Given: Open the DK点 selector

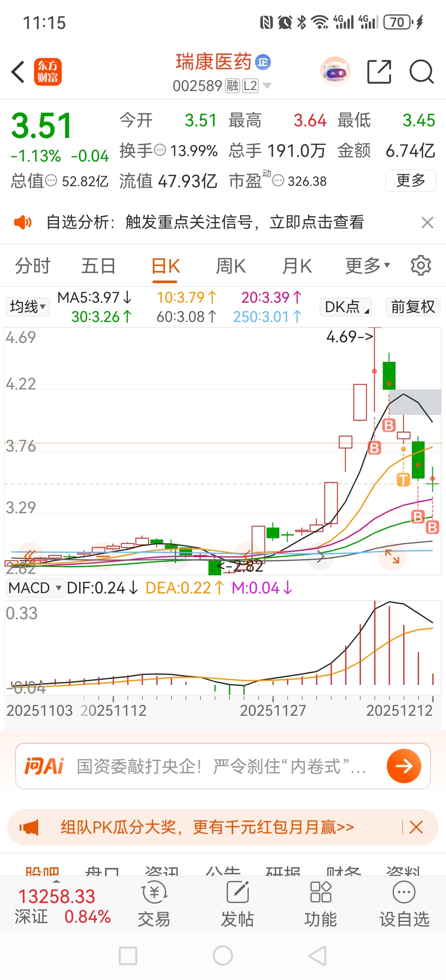Looking at the screenshot, I should 346,307.
